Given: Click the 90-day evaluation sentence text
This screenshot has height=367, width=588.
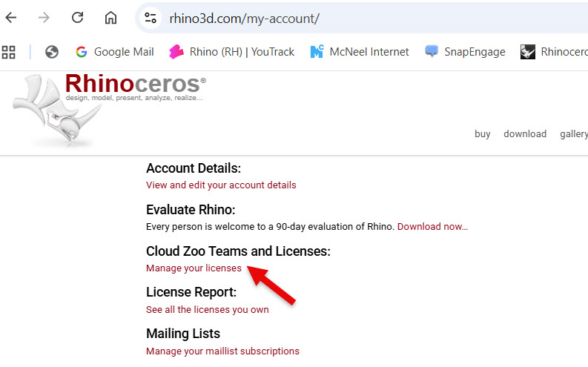Looking at the screenshot, I should (x=270, y=227).
